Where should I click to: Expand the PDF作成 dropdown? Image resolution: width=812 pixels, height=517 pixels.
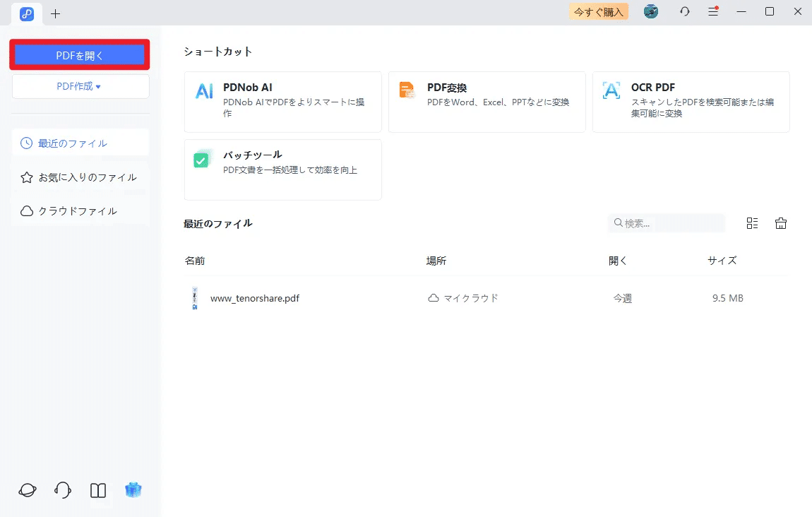(x=80, y=85)
